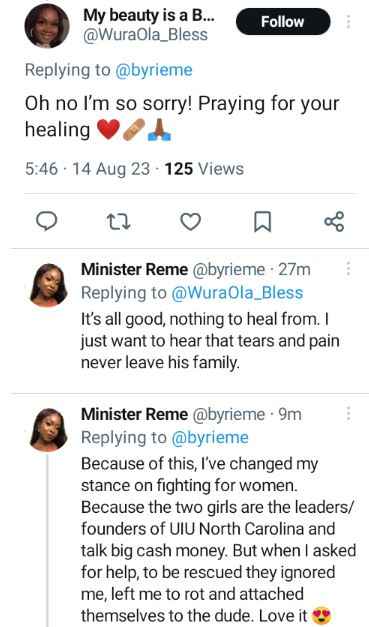Open reply text about UIU North Carolina
The width and height of the screenshot is (369, 627).
218,540
